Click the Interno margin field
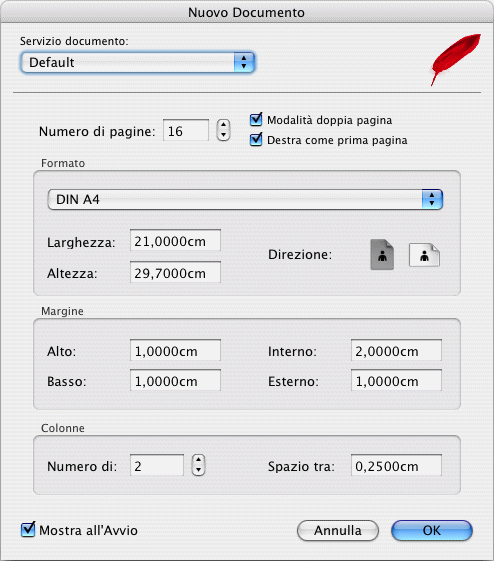494x561 pixels. point(396,350)
